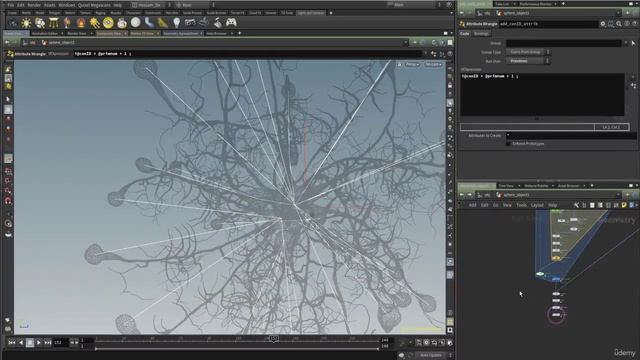Click the Gamepad Camera controller icon
This screenshot has width=640, height=360.
coord(231,23)
